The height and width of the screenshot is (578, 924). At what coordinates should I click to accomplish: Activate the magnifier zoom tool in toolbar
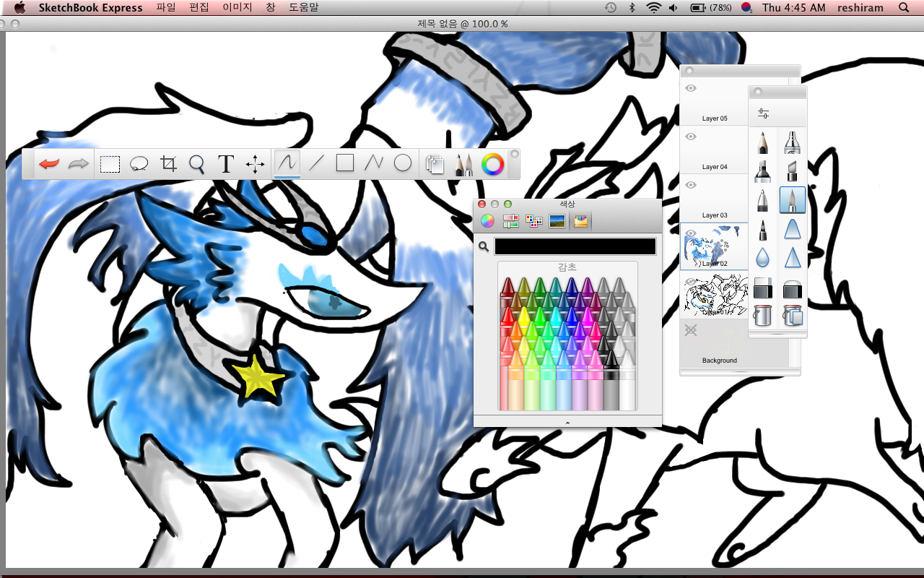pyautogui.click(x=197, y=165)
